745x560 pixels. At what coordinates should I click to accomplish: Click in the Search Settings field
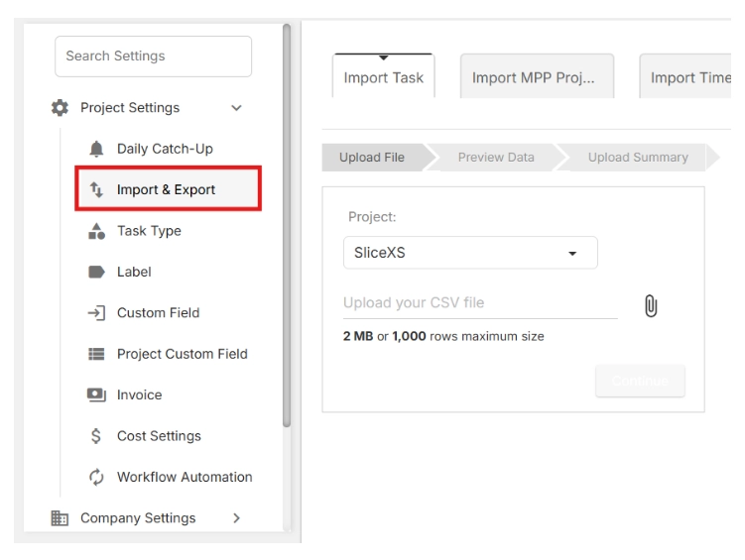[153, 56]
